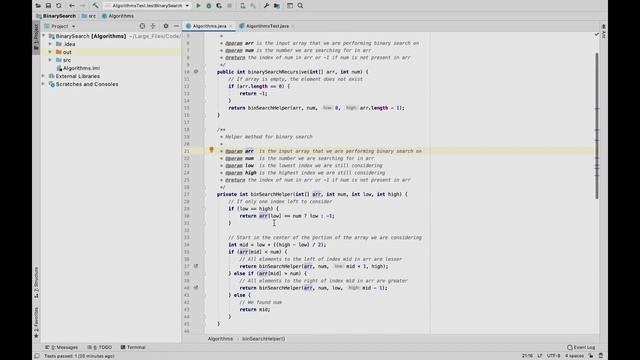Run with coverage icon

coord(219,6)
